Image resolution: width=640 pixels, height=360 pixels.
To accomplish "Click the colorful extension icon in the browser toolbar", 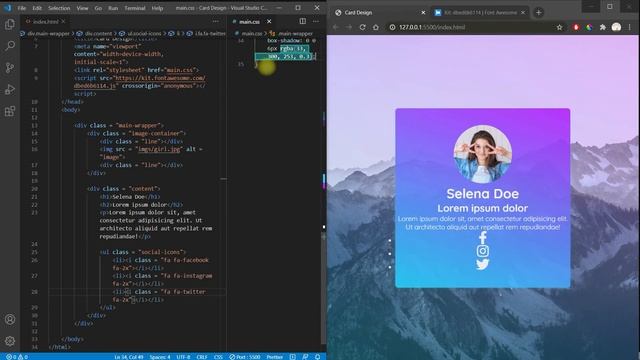I will tap(589, 27).
